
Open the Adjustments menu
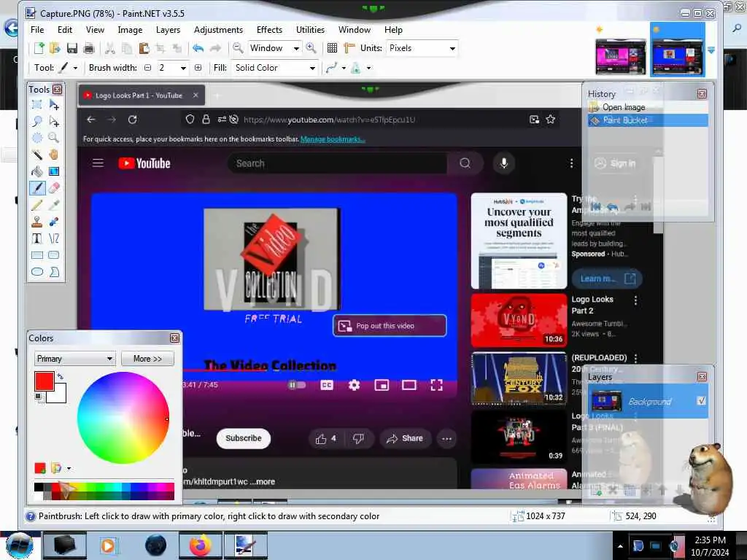tap(218, 30)
